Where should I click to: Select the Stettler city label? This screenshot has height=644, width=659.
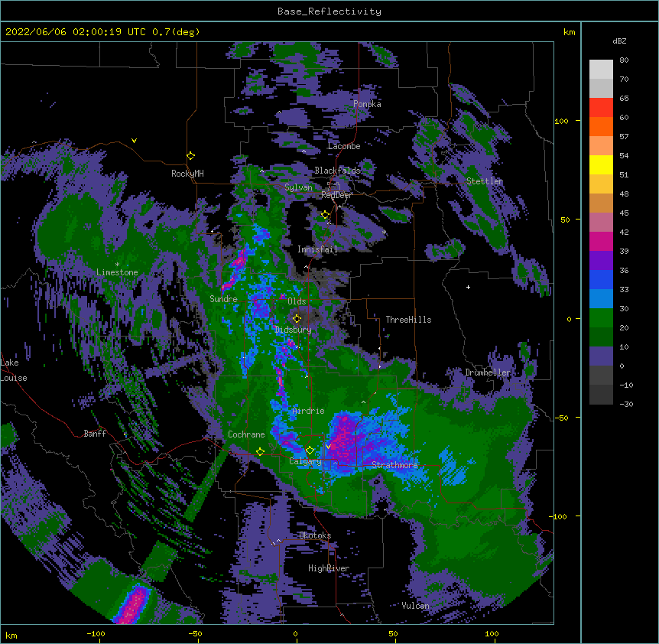485,181
